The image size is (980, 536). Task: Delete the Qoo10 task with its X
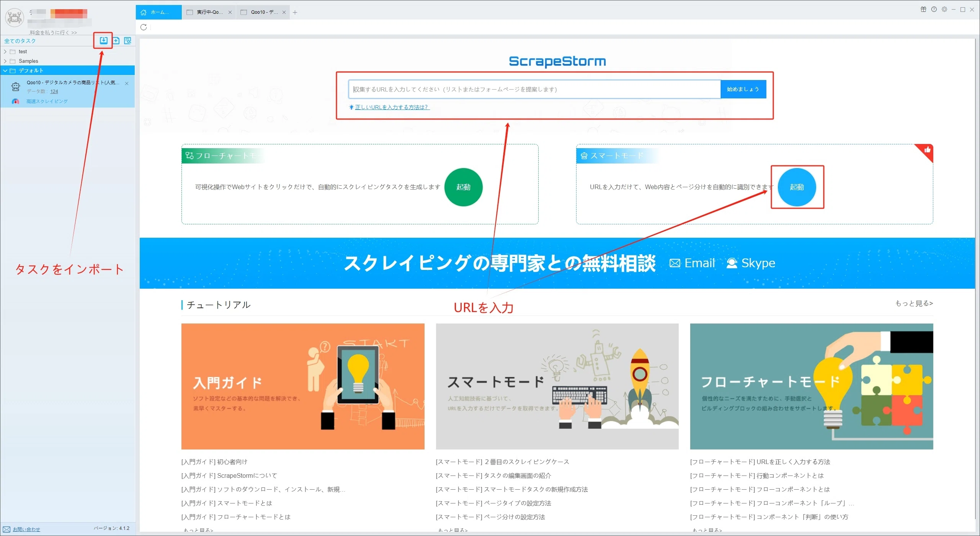click(127, 83)
